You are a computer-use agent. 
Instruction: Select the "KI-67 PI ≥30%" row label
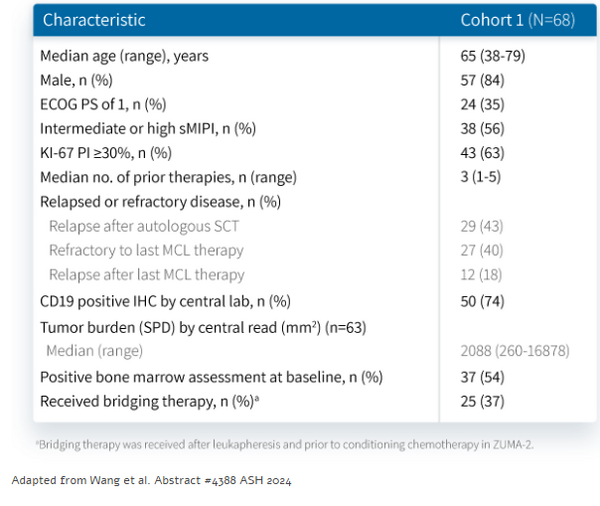tap(106, 153)
